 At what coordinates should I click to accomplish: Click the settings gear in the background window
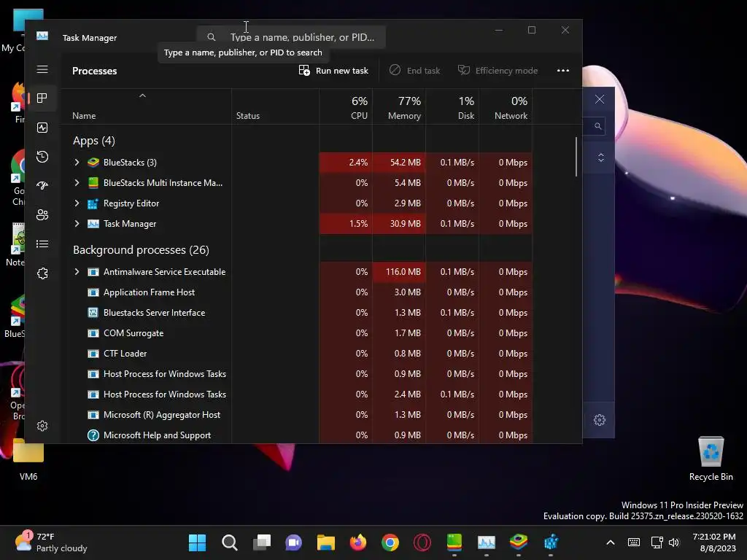pos(600,420)
